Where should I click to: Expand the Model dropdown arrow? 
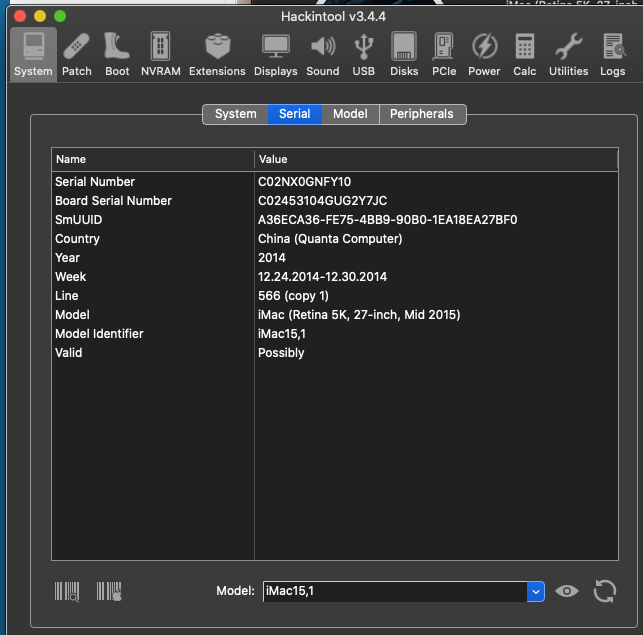(x=536, y=592)
